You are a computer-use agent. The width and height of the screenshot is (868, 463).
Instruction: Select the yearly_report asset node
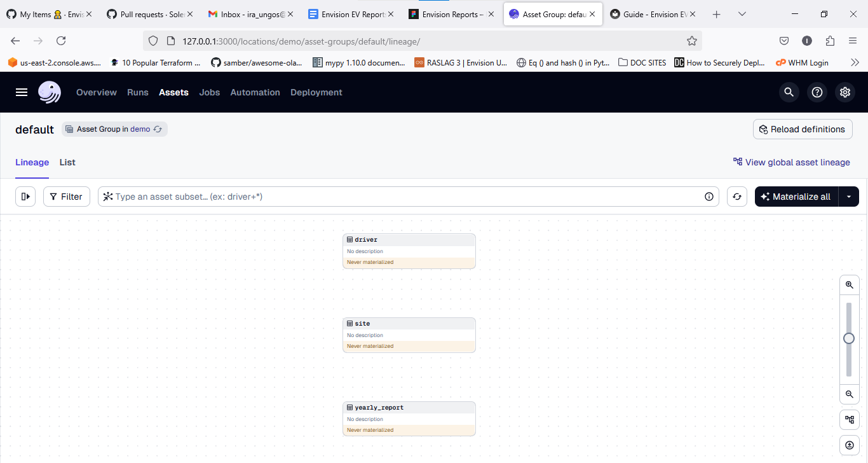click(409, 418)
